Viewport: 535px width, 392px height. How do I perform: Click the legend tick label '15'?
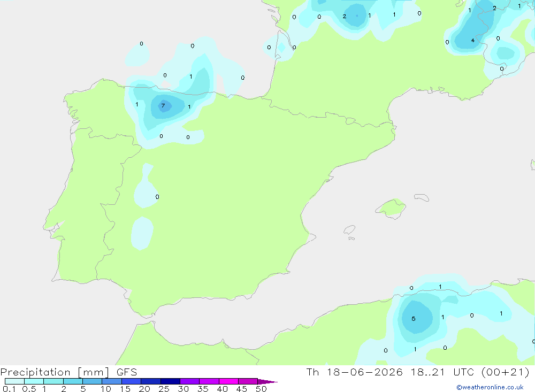point(125,389)
